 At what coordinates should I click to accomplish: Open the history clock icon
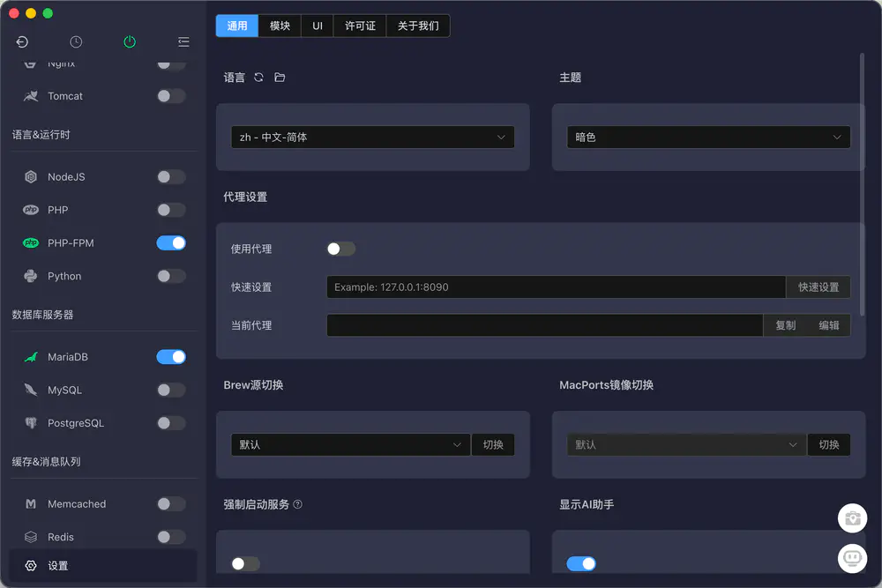[x=76, y=42]
